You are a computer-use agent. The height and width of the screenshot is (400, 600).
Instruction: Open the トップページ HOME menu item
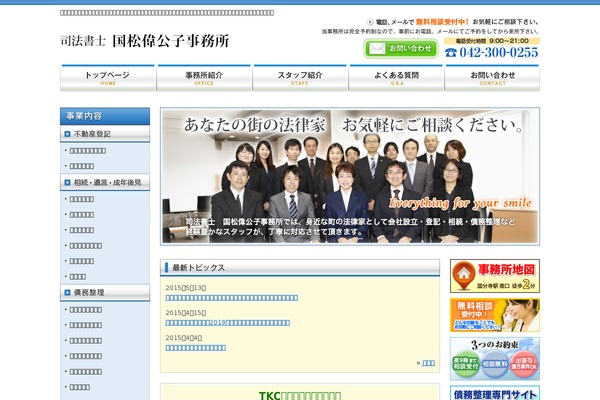pyautogui.click(x=108, y=78)
